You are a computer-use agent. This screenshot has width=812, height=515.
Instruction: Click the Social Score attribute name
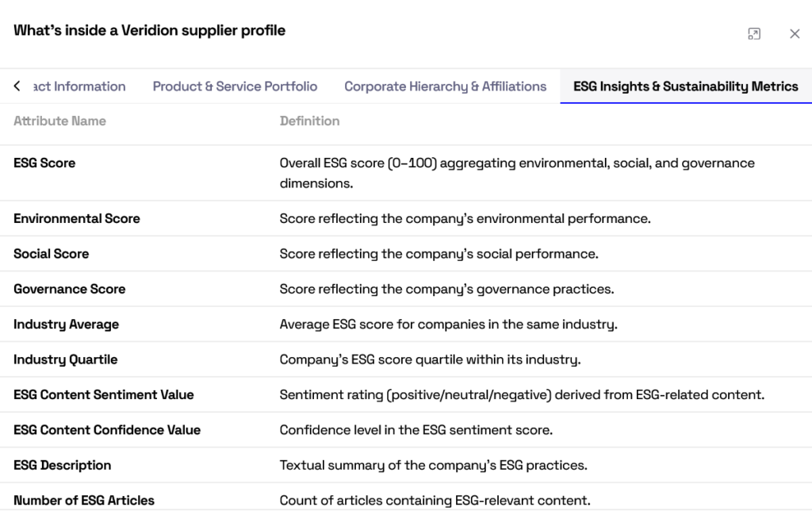point(51,254)
